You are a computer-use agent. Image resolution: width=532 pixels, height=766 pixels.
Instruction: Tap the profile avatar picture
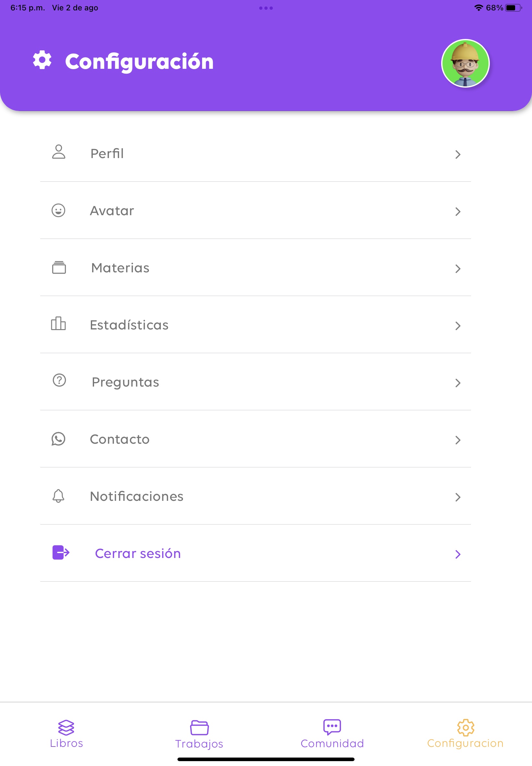point(465,63)
